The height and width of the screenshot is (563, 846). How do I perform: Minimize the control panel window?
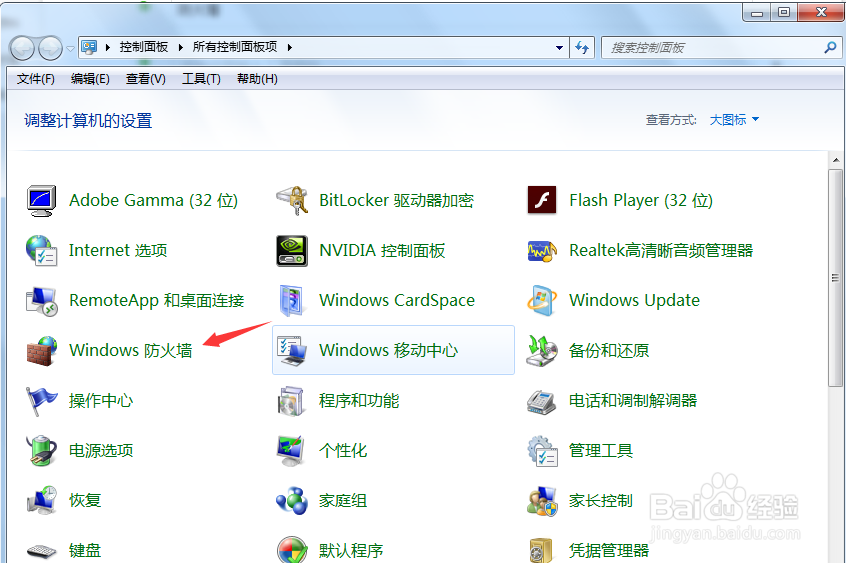(x=756, y=12)
